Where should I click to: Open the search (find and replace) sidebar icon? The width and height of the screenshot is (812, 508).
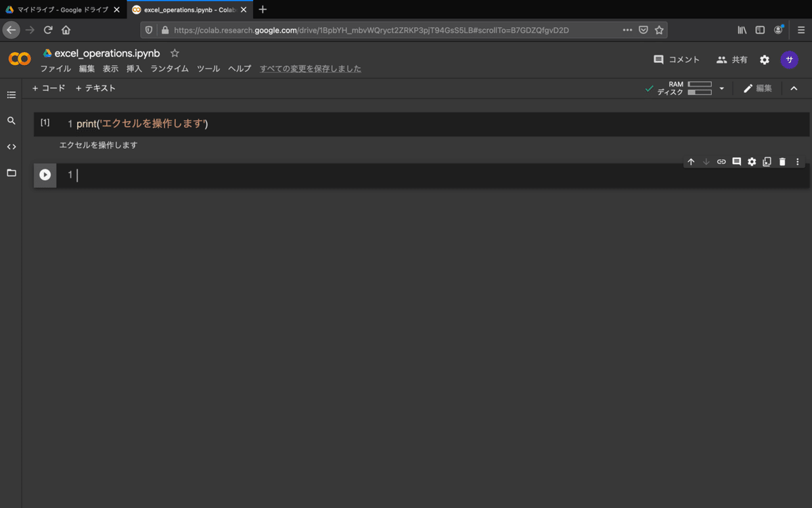click(x=11, y=121)
